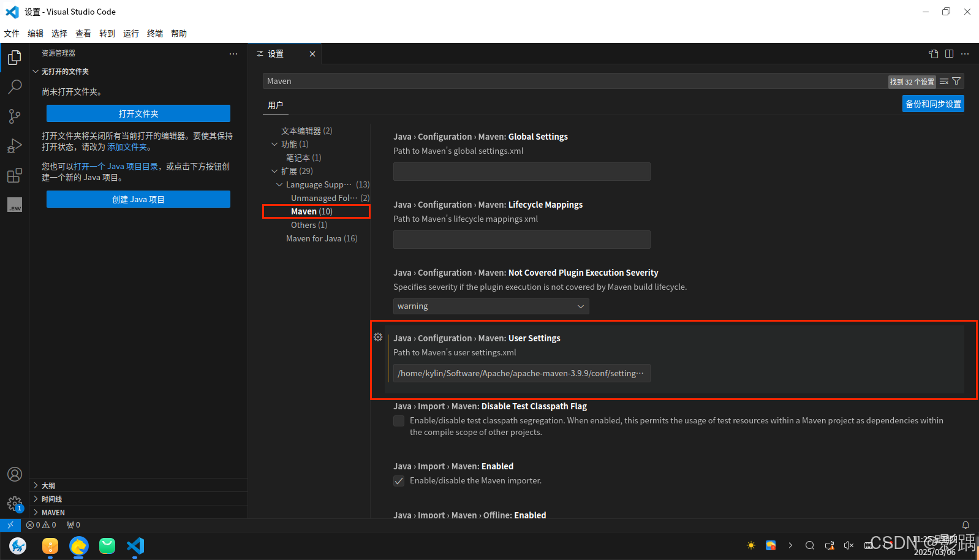Click the 备份和同步设置 button
The width and height of the screenshot is (979, 560).
(933, 104)
